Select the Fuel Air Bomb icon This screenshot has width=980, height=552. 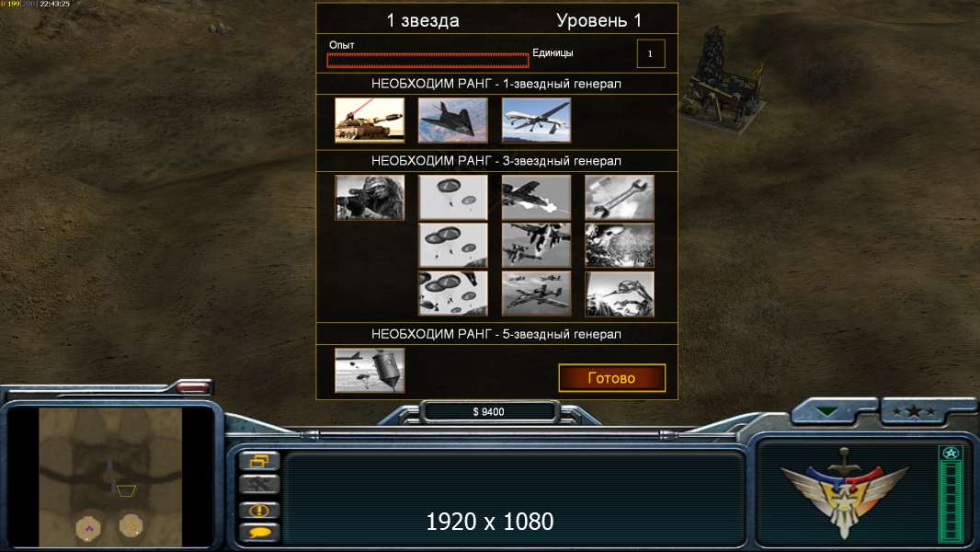pyautogui.click(x=370, y=371)
